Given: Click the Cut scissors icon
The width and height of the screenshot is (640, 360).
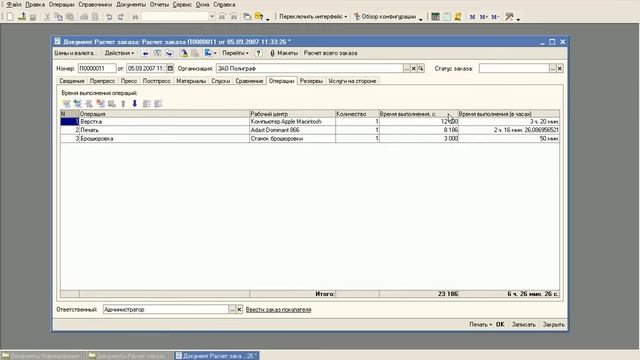Looking at the screenshot, I should tap(47, 17).
